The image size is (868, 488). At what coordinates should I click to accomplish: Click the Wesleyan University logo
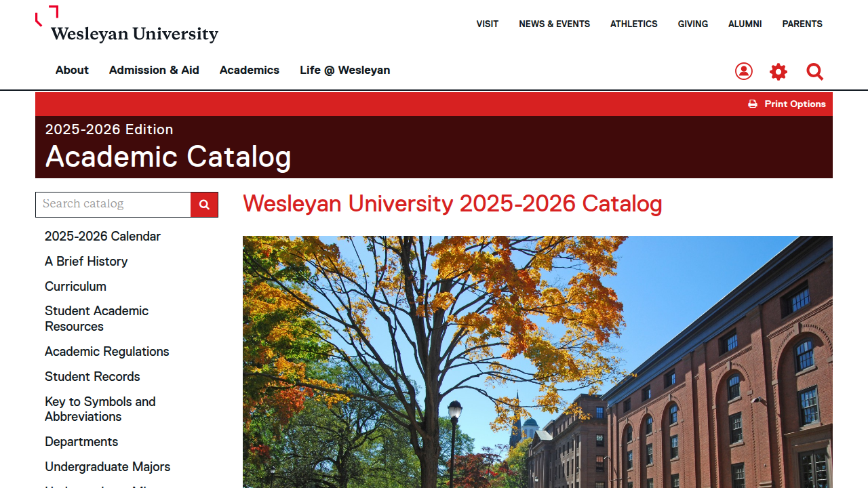point(127,24)
